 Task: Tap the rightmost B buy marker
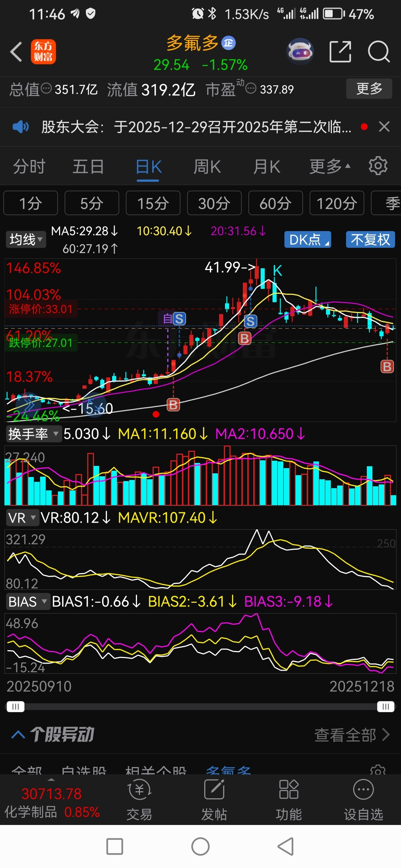(387, 366)
